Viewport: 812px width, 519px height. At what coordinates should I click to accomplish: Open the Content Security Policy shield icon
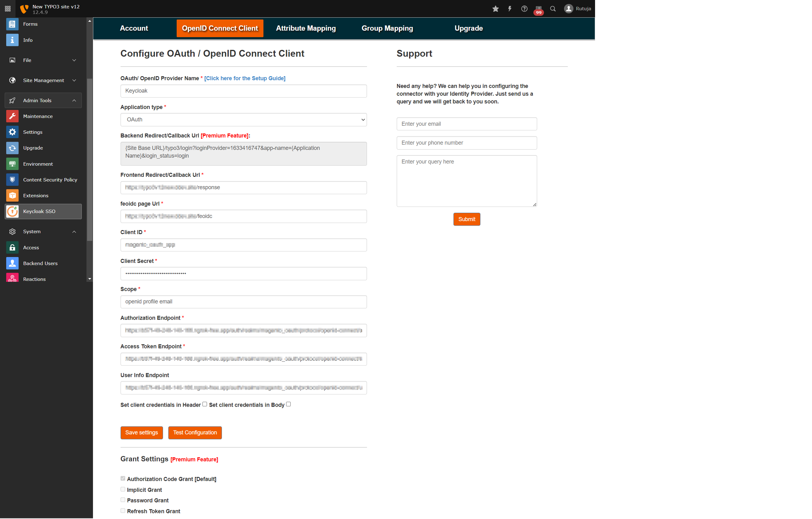coord(12,180)
